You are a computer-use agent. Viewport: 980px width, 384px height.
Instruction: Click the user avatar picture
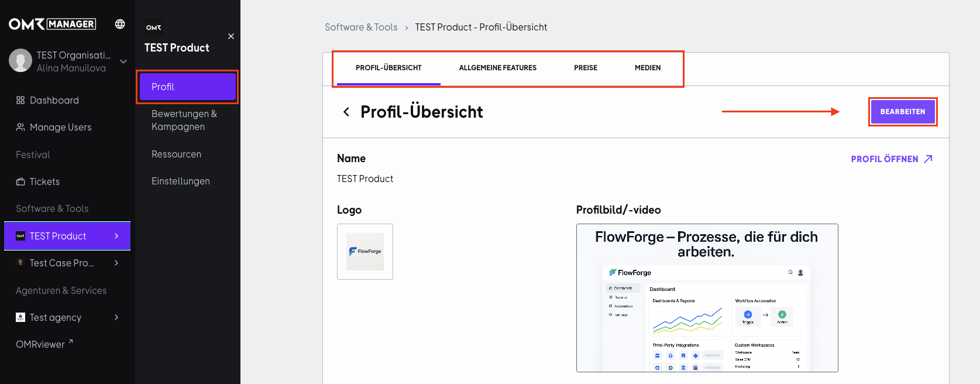click(x=20, y=61)
